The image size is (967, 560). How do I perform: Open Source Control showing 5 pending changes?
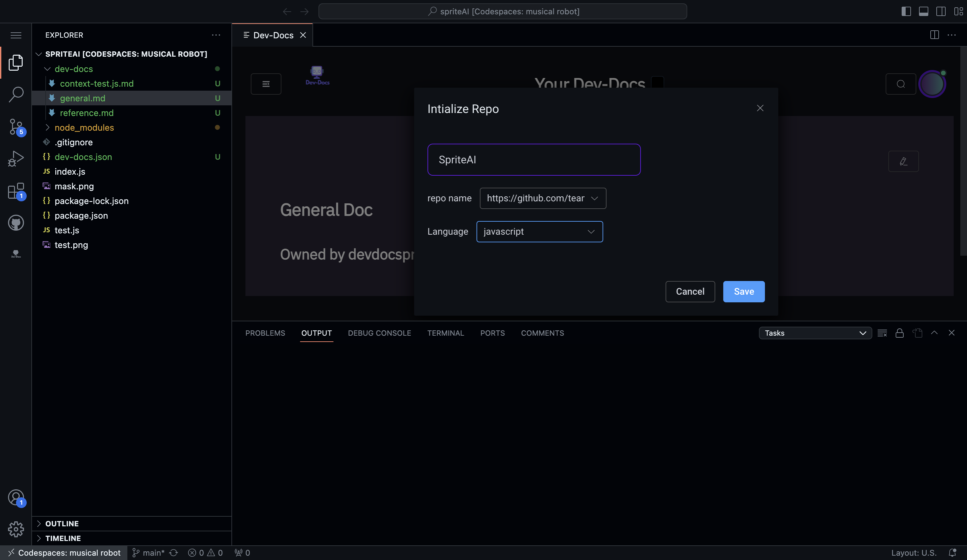(x=16, y=127)
